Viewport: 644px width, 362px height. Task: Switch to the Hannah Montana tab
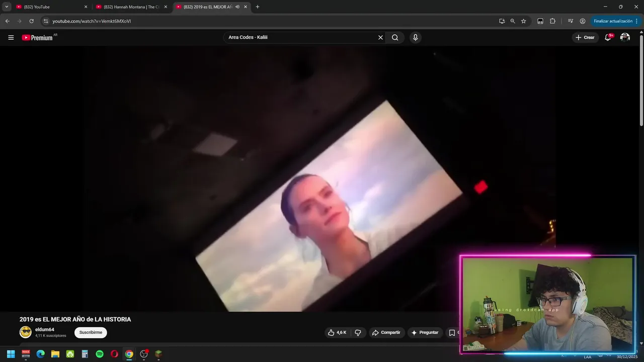coord(131,7)
